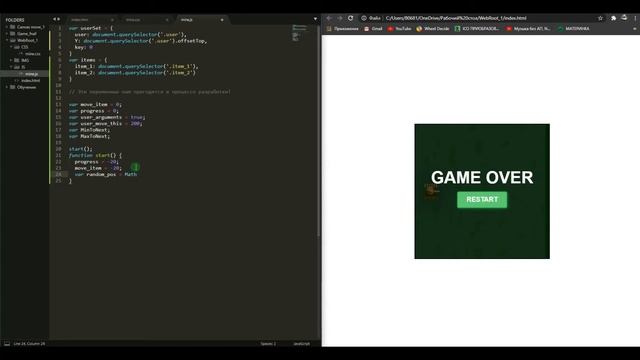
Task: Open mine.css in the sidebar
Action: (32, 54)
